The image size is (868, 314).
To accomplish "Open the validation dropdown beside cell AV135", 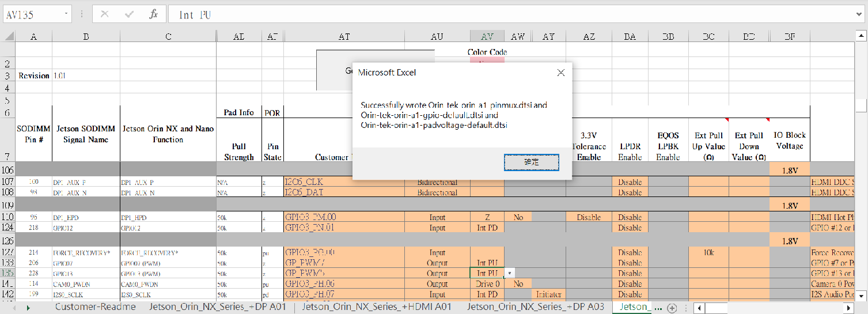I will [x=510, y=273].
